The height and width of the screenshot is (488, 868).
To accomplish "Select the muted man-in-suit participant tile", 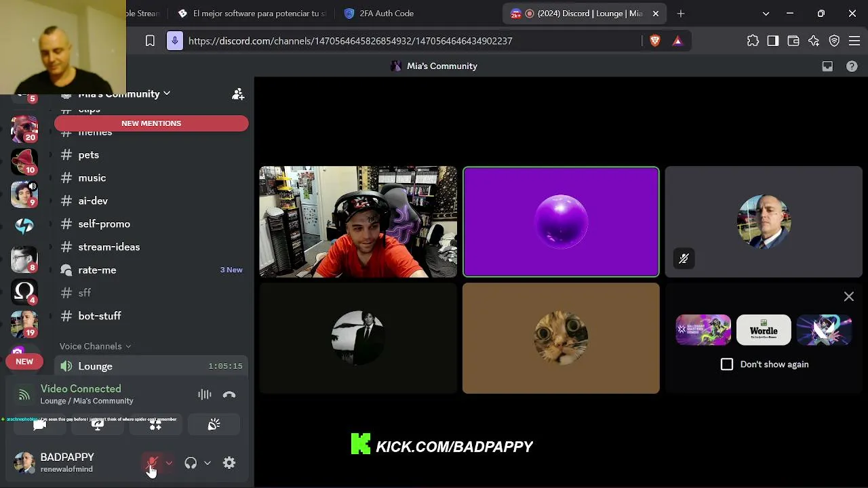I will pyautogui.click(x=764, y=222).
